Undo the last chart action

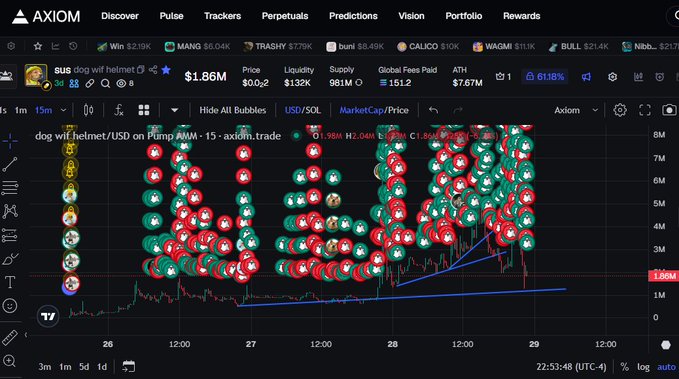point(433,110)
